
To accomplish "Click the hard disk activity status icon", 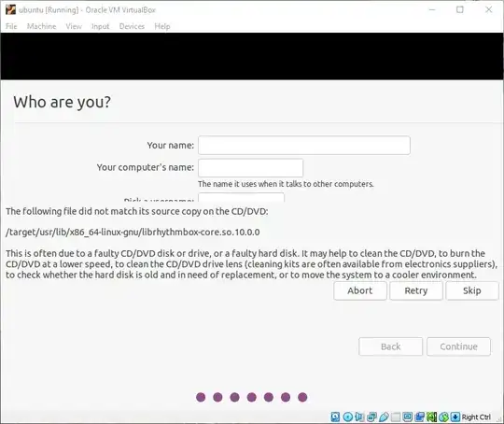I will (335, 417).
